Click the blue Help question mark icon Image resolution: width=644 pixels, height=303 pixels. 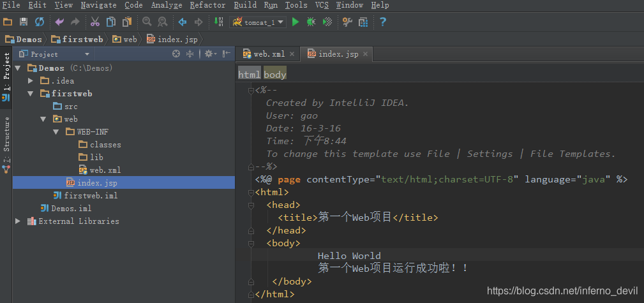click(x=383, y=22)
